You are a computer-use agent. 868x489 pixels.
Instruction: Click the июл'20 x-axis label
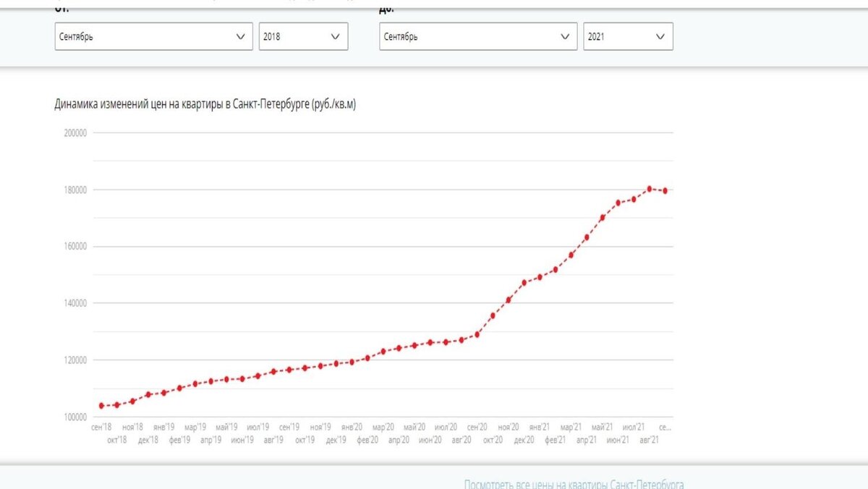(446, 428)
